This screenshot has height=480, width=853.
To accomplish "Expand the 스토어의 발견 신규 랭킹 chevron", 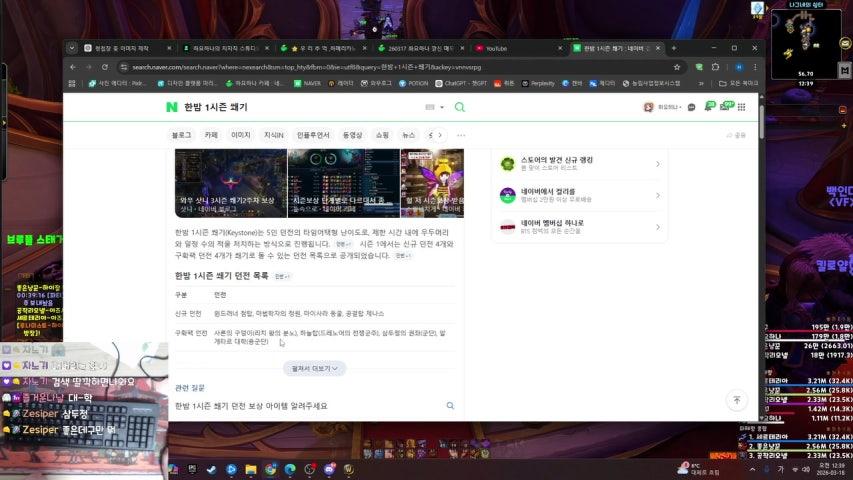I will pyautogui.click(x=657, y=164).
